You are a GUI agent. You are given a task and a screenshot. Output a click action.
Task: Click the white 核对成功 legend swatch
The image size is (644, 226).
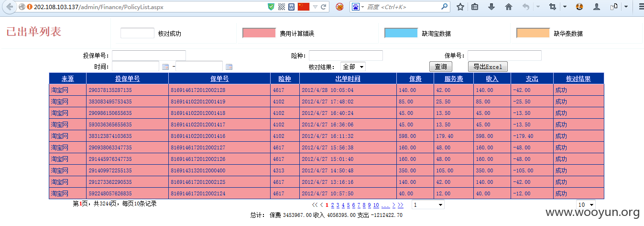point(137,33)
